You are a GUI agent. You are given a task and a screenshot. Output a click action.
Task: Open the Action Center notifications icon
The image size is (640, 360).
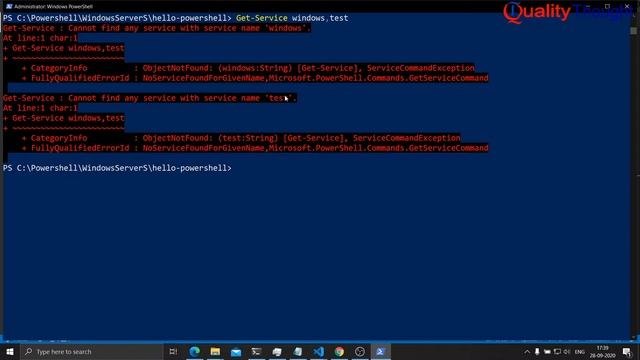click(627, 351)
